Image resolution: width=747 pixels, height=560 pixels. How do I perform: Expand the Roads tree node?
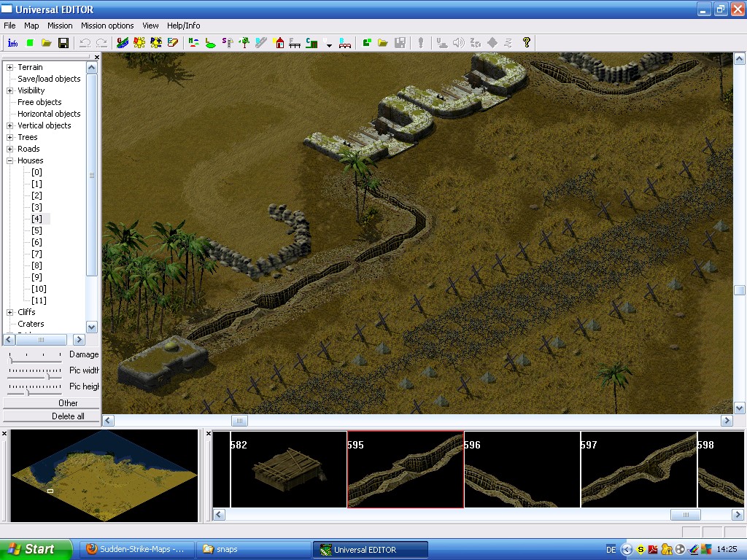point(9,149)
